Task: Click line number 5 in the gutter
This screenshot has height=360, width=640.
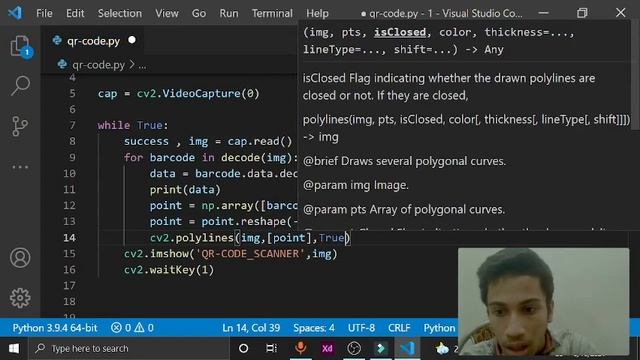Action: 72,93
